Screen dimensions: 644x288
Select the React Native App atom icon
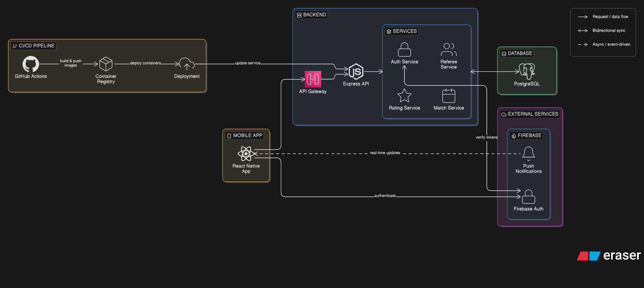point(246,154)
